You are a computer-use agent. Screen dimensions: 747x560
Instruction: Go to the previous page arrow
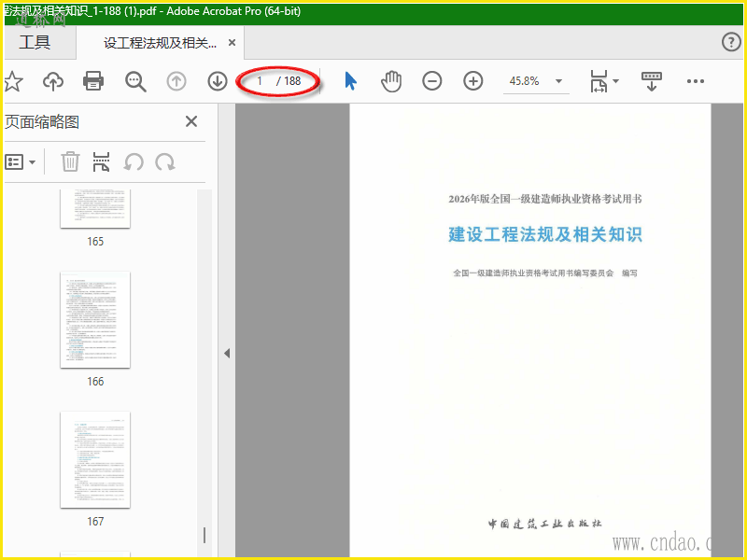(x=176, y=81)
